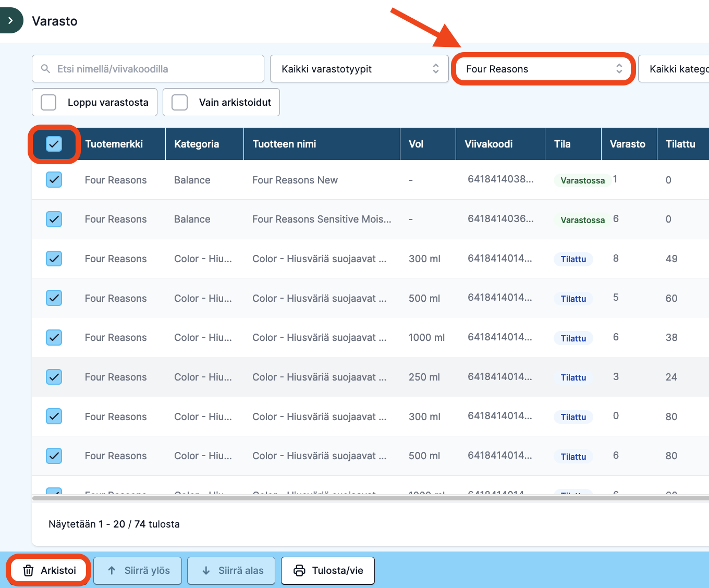Click the search magnifier icon
This screenshot has width=709, height=588.
coord(45,69)
